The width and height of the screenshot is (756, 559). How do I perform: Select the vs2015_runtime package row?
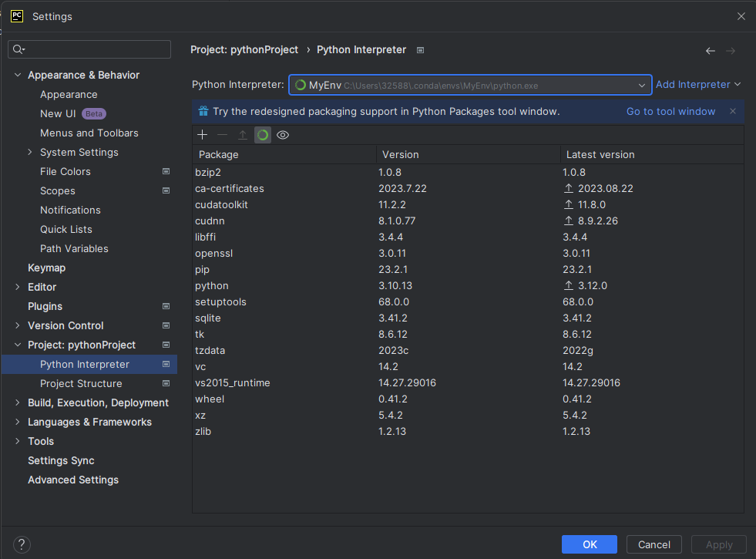click(x=468, y=383)
